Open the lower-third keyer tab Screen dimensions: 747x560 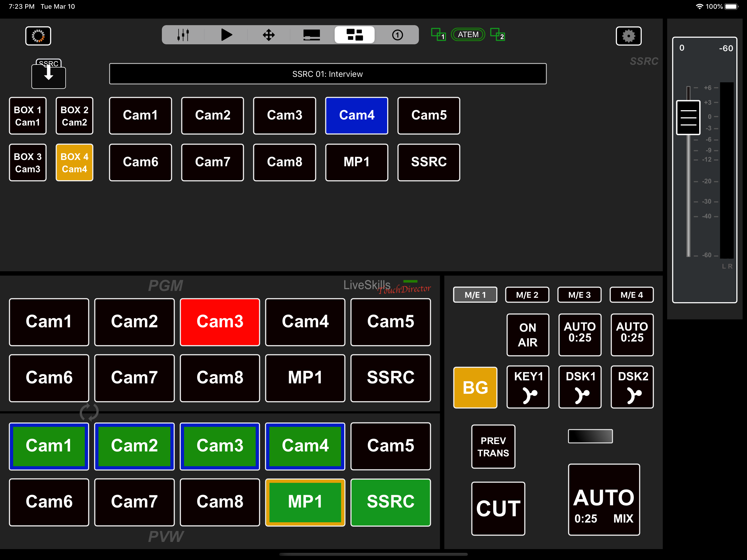311,35
